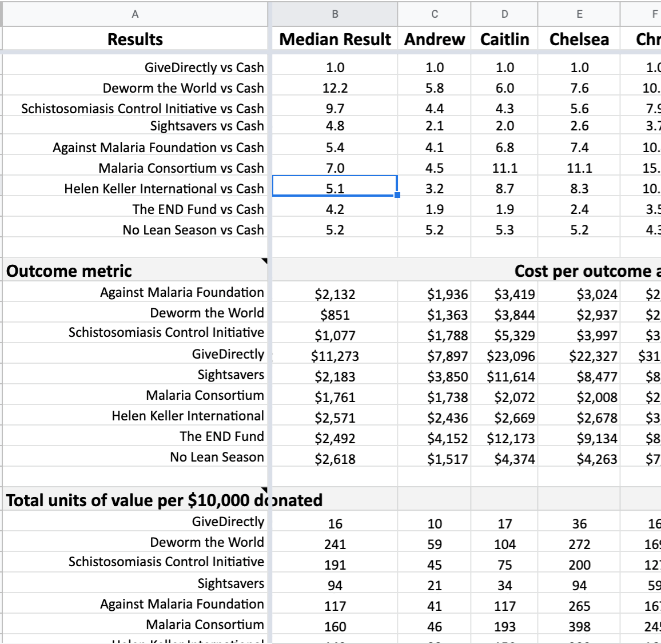The height and width of the screenshot is (644, 661).
Task: Click the 'Outcome metric' section heading
Action: [x=69, y=271]
